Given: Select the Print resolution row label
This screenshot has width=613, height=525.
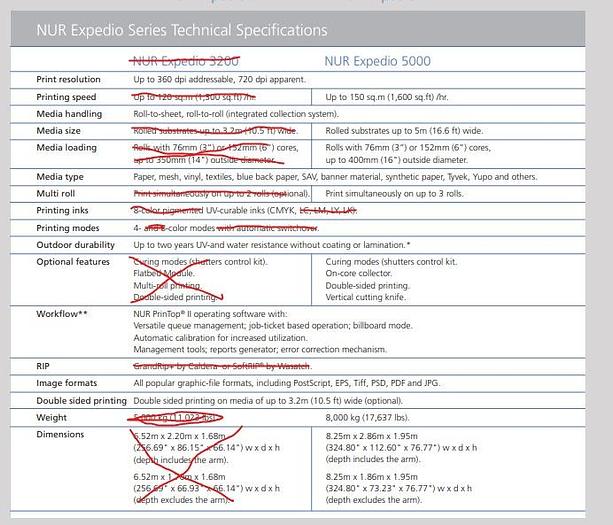Looking at the screenshot, I should point(66,79).
